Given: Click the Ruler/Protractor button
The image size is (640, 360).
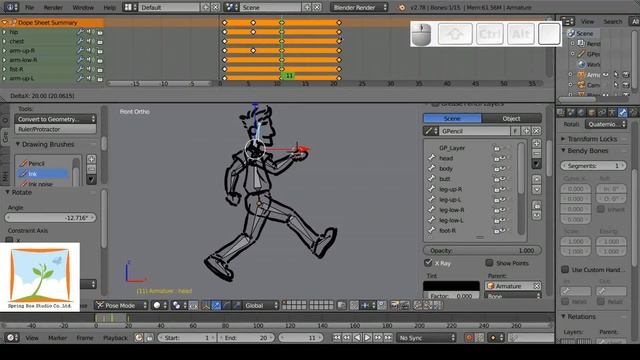Looking at the screenshot, I should pyautogui.click(x=56, y=129).
